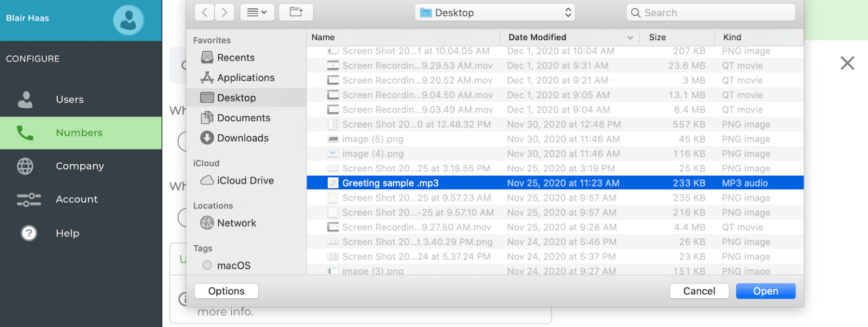Select the Greeting sample .mp3 file
Screen dimensions: 868x327
(390, 183)
